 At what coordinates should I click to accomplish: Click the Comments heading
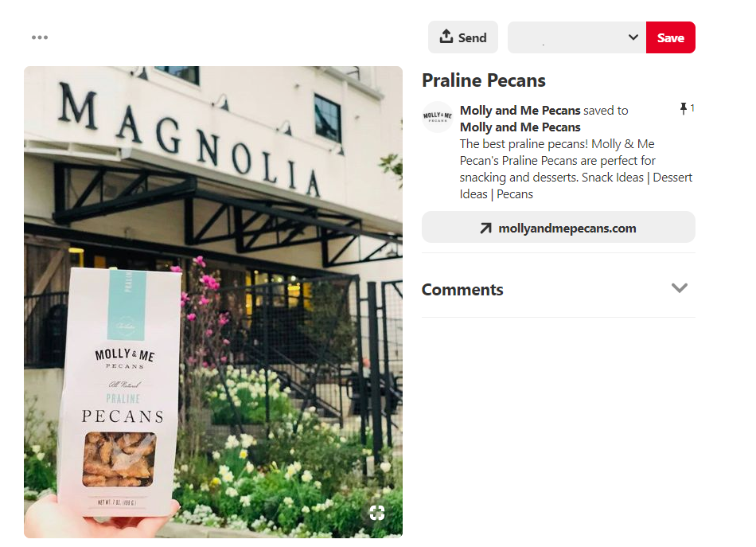462,290
